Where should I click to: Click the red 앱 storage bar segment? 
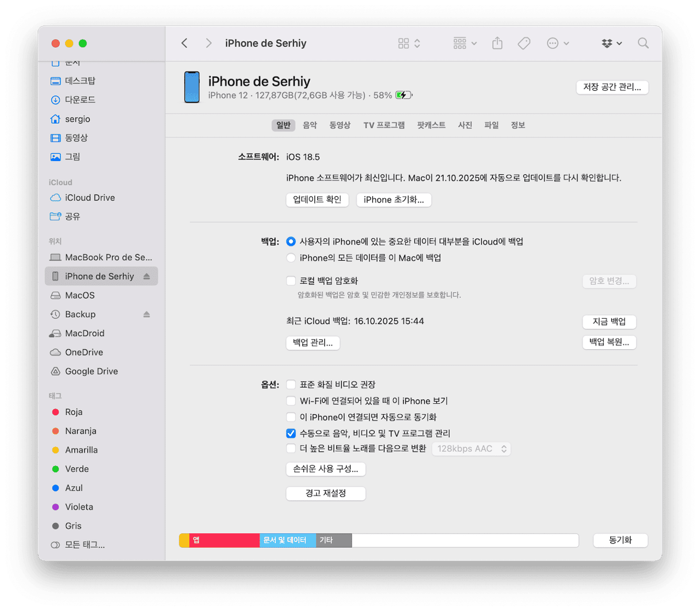225,540
